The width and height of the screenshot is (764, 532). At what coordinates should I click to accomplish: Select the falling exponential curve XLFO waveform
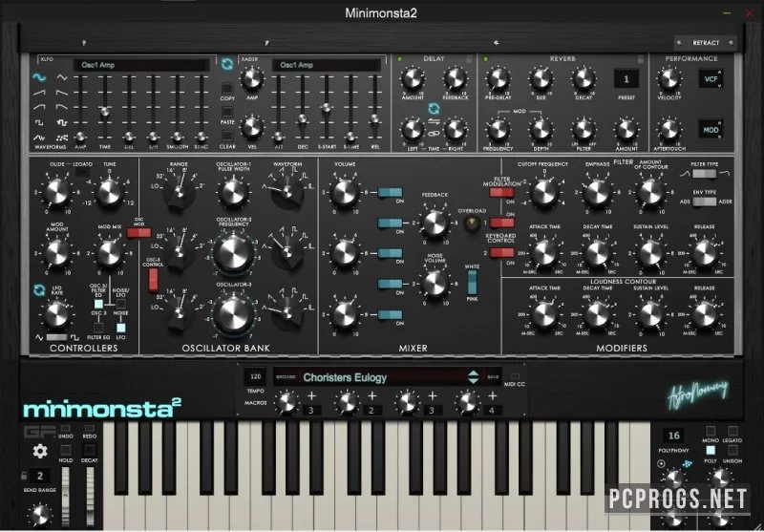click(62, 107)
